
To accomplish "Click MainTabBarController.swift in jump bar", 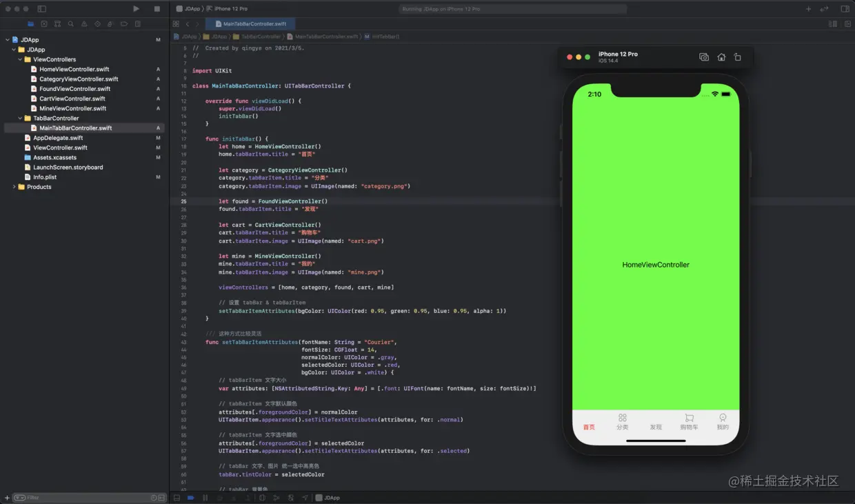I will (x=323, y=37).
